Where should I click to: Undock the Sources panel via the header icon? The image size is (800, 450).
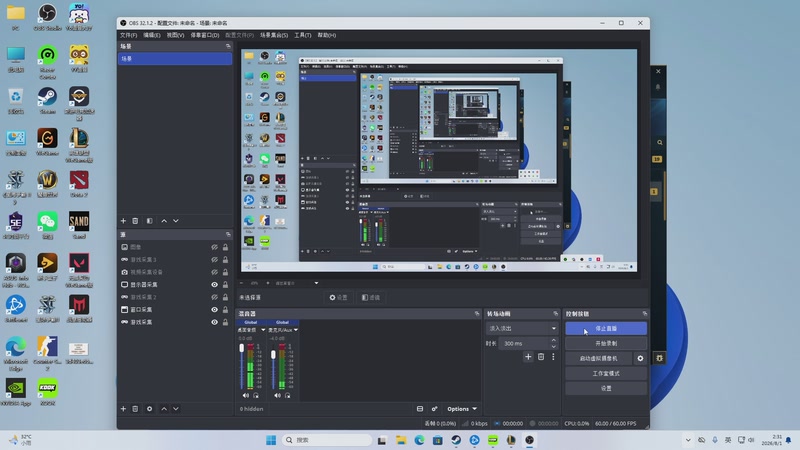point(228,234)
